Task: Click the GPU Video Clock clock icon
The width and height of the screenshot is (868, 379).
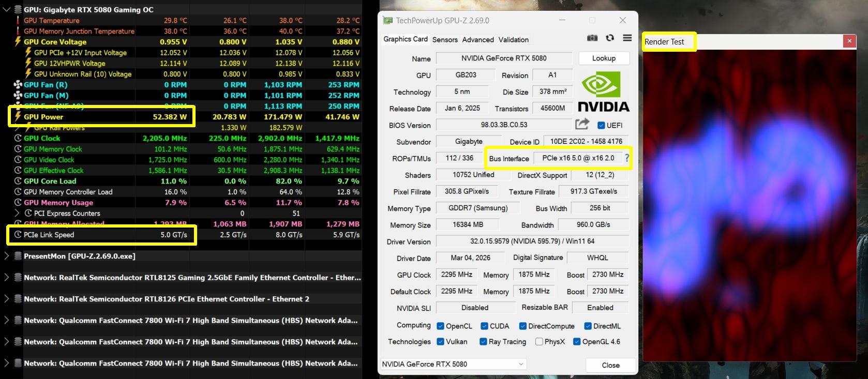Action: [18, 160]
